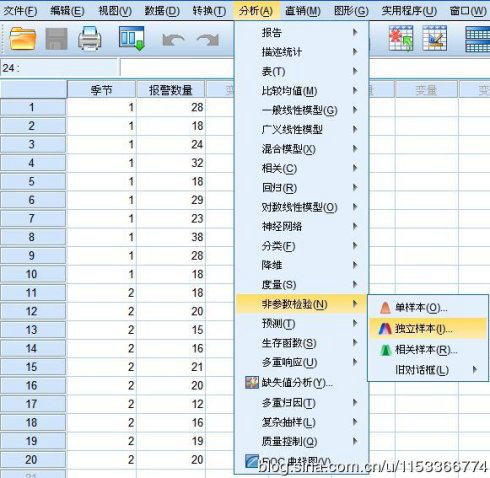Click the go-to-case toolbar icon
Image resolution: width=490 pixels, height=478 pixels.
tap(401, 38)
